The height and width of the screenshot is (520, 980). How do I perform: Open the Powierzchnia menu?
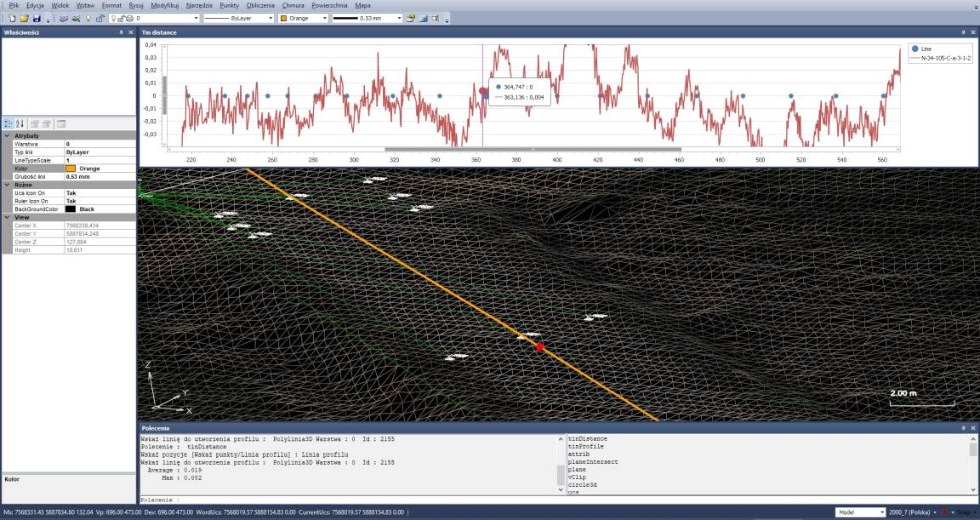(328, 5)
